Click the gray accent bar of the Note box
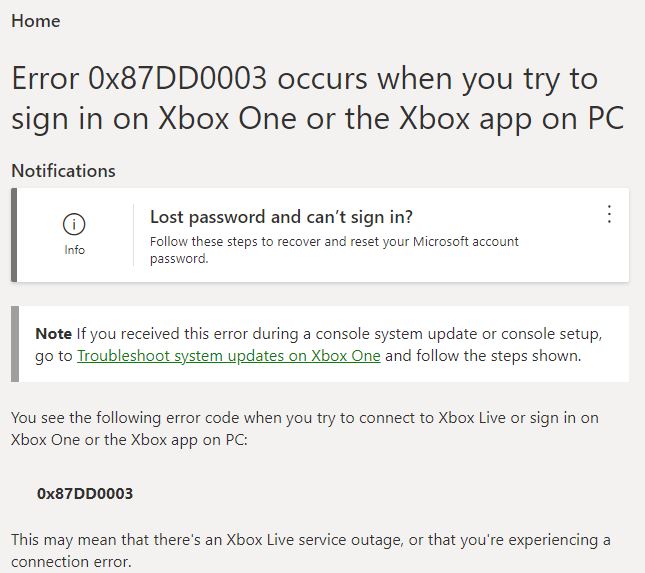Image resolution: width=645 pixels, height=573 pixels. (15, 344)
